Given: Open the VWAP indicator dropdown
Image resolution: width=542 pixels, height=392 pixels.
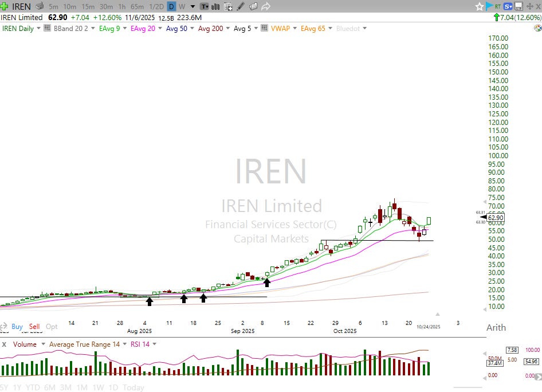Looking at the screenshot, I should tap(294, 28).
